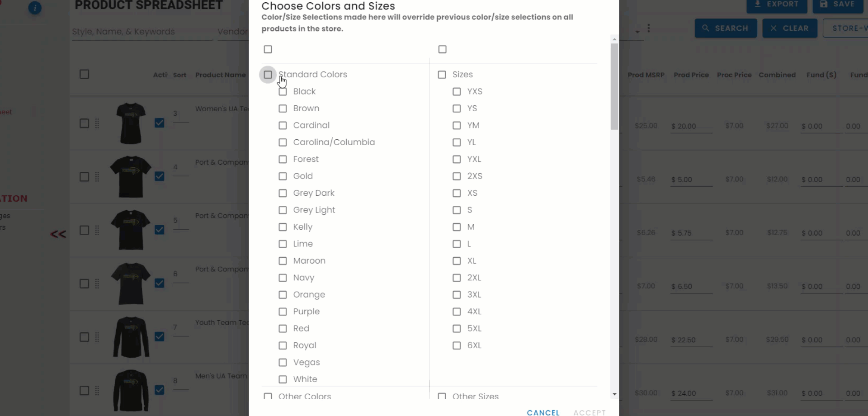This screenshot has height=416, width=868.
Task: Enable the Navy color checkbox
Action: click(283, 278)
